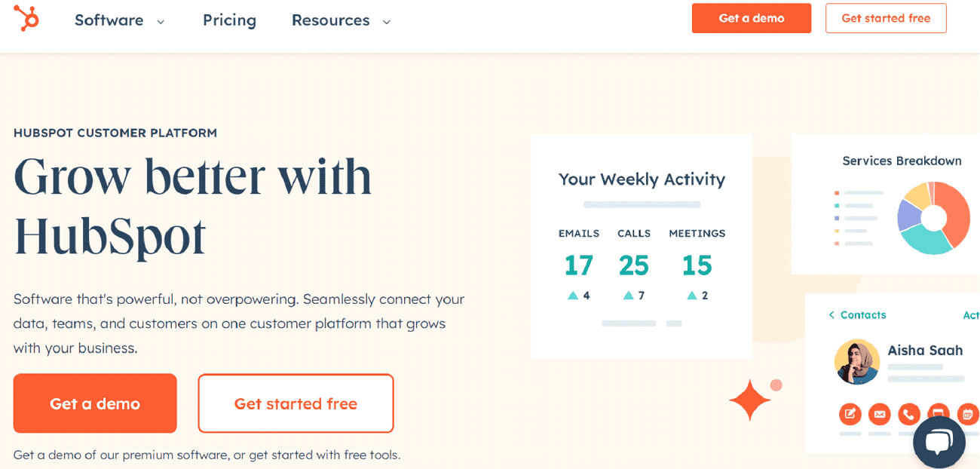This screenshot has height=469, width=980.
Task: Click the Emails count 17
Action: pos(578,265)
